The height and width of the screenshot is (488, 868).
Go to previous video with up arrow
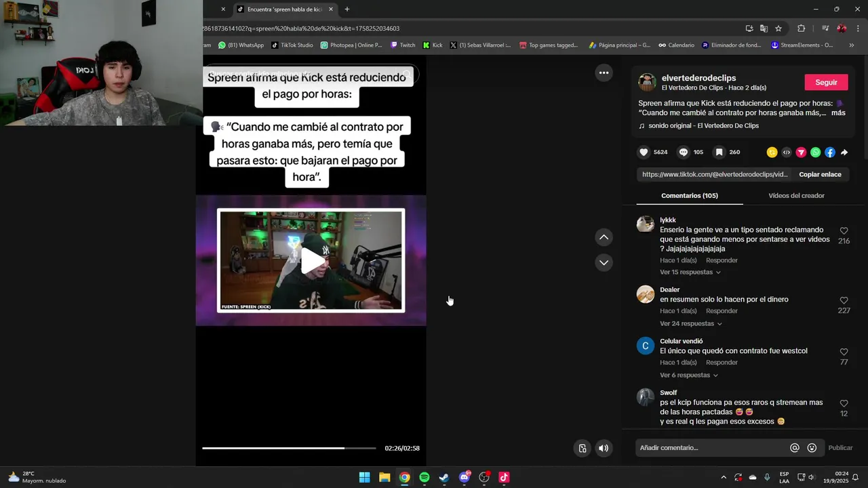tap(604, 237)
